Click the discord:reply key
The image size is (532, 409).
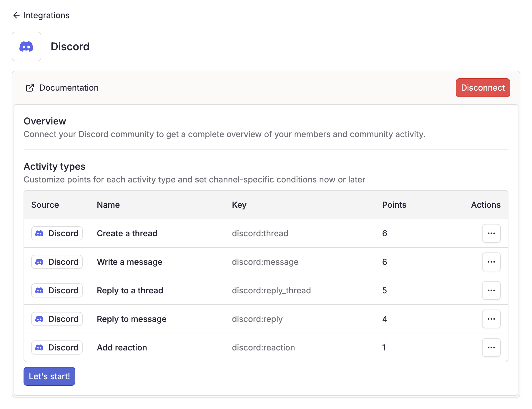(x=257, y=319)
